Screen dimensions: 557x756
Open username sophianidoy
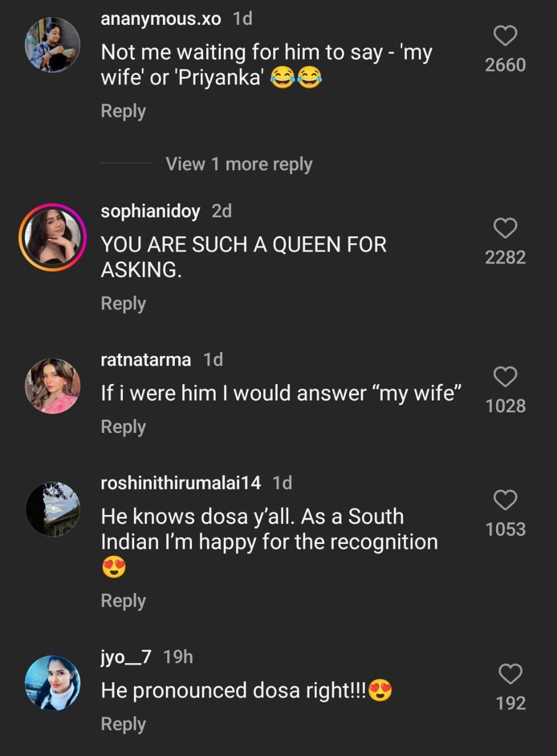150,211
